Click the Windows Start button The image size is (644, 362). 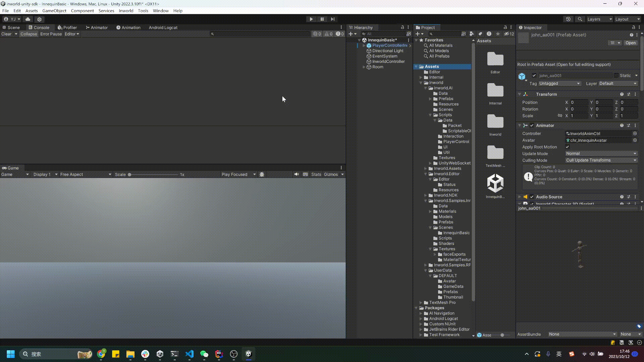[11, 354]
